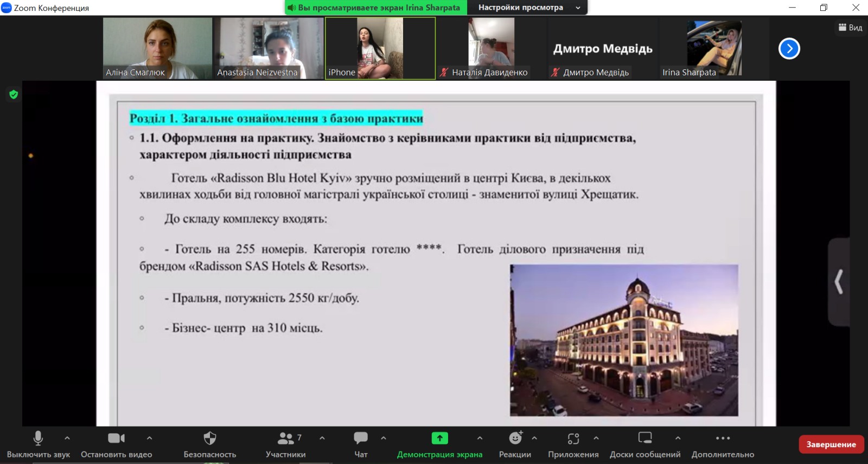This screenshot has height=464, width=868.
Task: Click the text 'Пральня, потужність 2550 кг/добу'
Action: point(265,298)
